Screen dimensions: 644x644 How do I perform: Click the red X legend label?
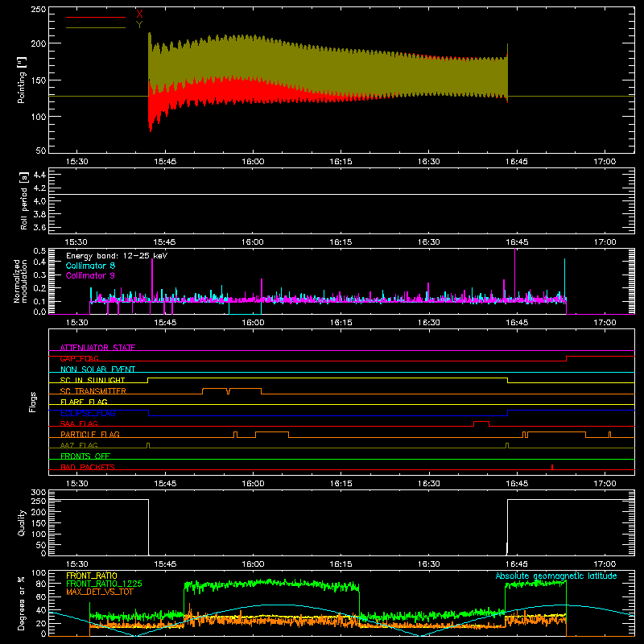(x=139, y=14)
